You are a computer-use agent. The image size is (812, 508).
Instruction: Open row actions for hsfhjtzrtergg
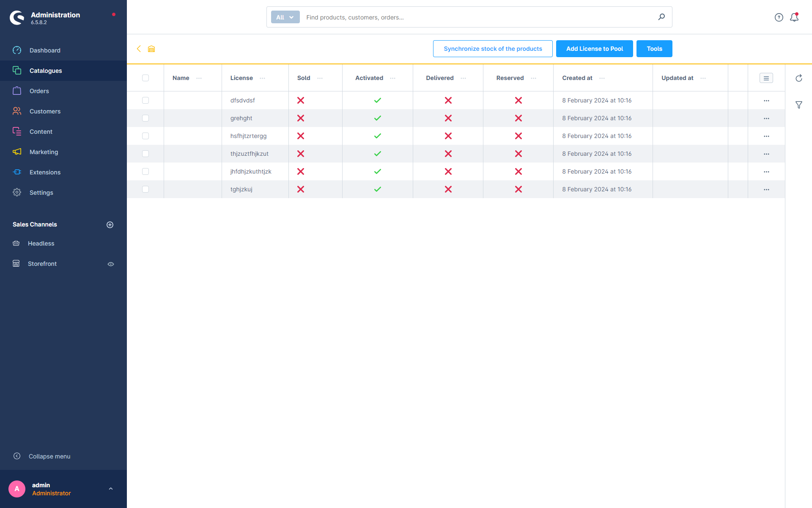(766, 136)
